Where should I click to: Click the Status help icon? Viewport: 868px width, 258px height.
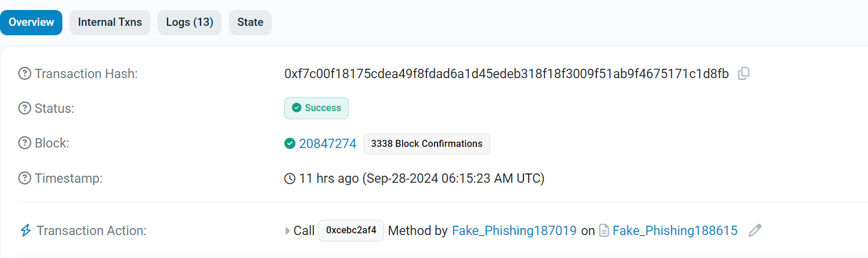(25, 108)
